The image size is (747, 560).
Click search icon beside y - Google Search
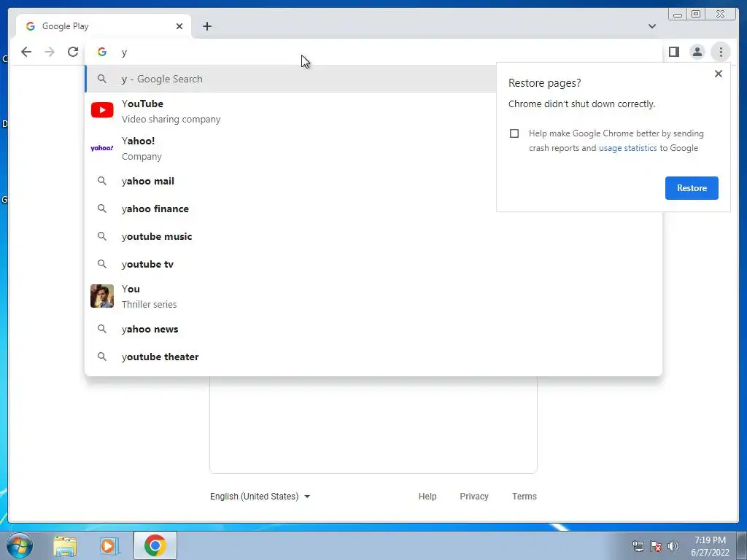pyautogui.click(x=102, y=79)
